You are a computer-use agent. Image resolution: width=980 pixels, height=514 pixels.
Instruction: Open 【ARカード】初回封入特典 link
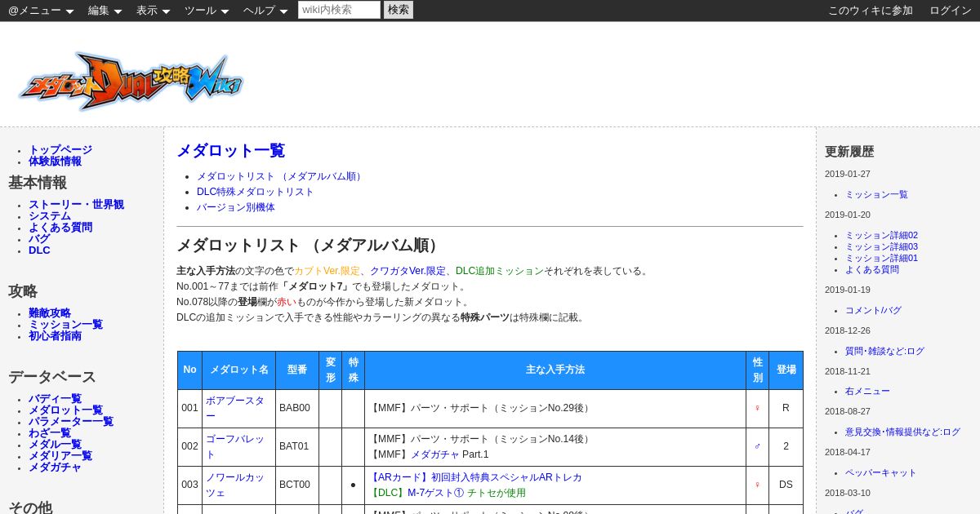pyautogui.click(x=475, y=477)
